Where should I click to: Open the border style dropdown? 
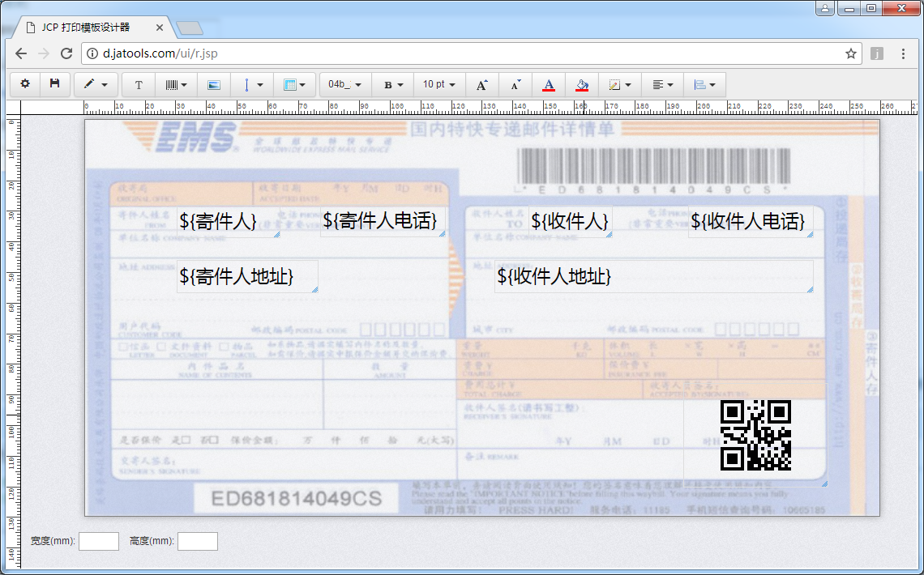tap(620, 85)
